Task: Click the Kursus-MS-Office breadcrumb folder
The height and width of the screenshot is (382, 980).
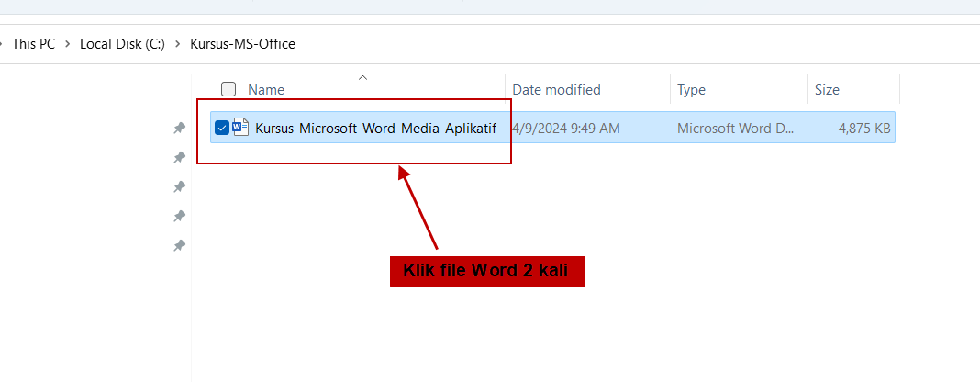Action: click(x=242, y=44)
